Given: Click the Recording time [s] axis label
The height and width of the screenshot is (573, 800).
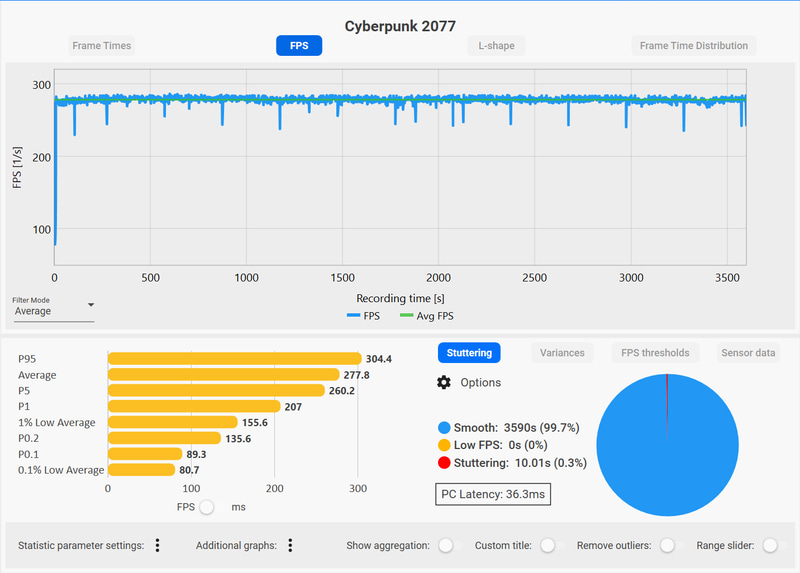Looking at the screenshot, I should (x=400, y=298).
